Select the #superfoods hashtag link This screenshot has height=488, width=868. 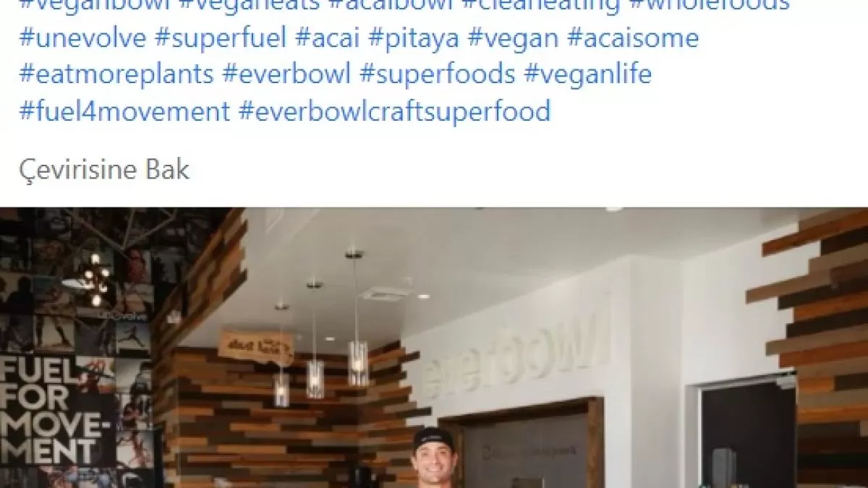(x=437, y=74)
